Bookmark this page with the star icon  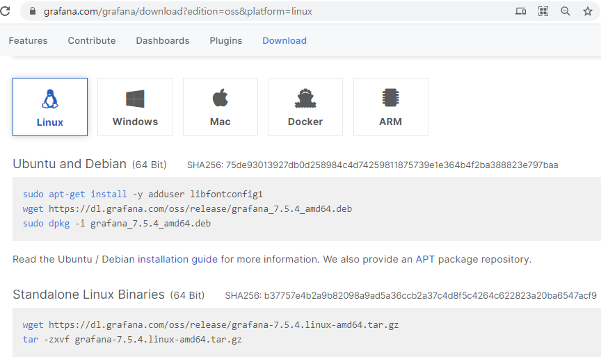pyautogui.click(x=588, y=11)
